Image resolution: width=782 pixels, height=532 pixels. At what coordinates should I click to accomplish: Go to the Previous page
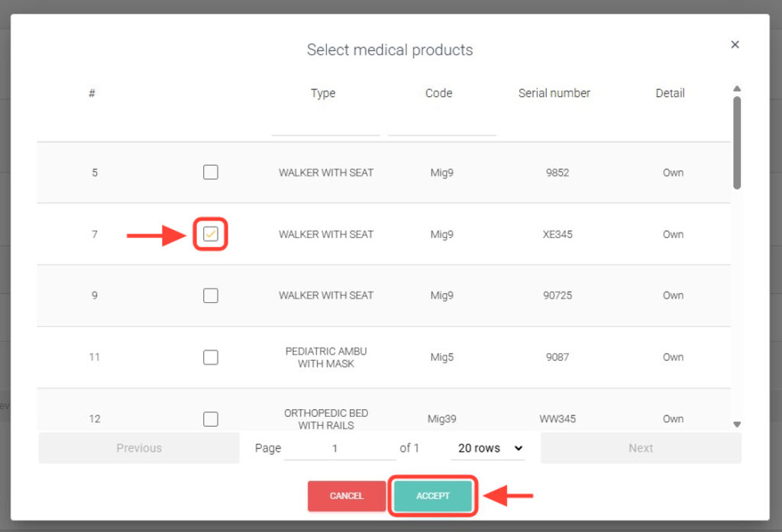pyautogui.click(x=139, y=448)
